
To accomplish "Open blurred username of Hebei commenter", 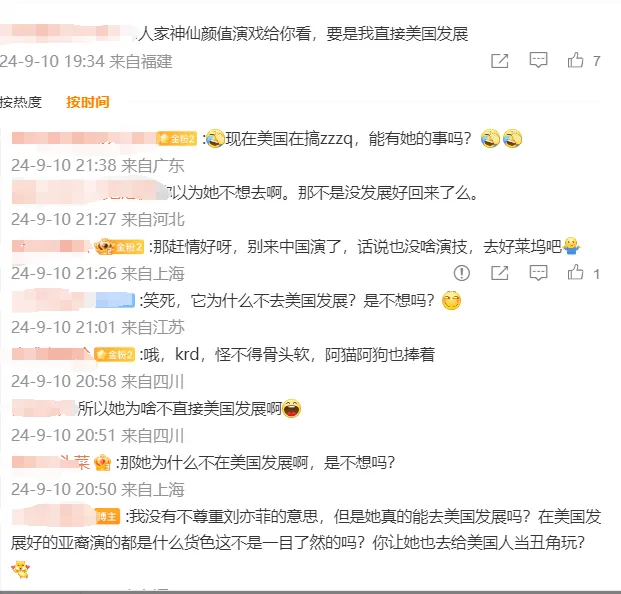I will tap(89, 192).
